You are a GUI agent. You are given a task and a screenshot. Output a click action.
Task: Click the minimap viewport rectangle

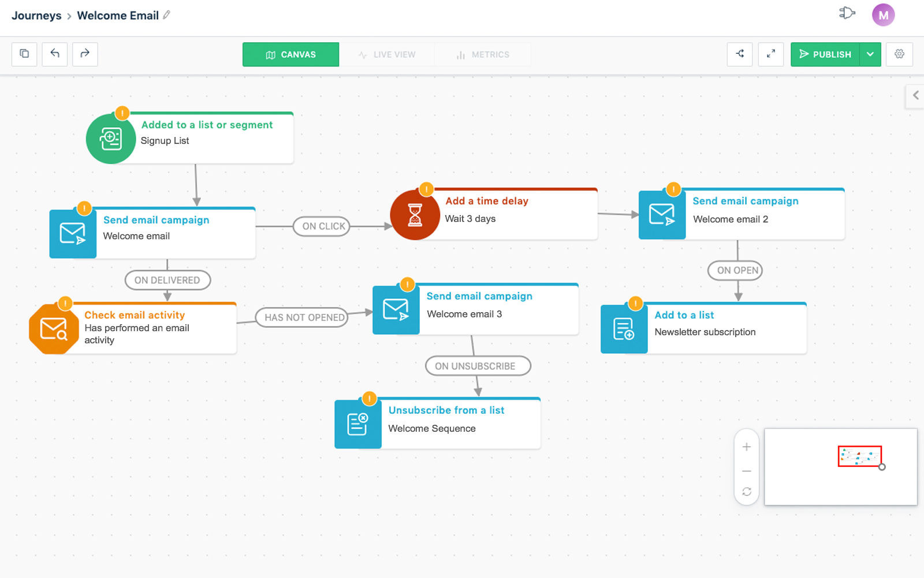click(x=860, y=456)
